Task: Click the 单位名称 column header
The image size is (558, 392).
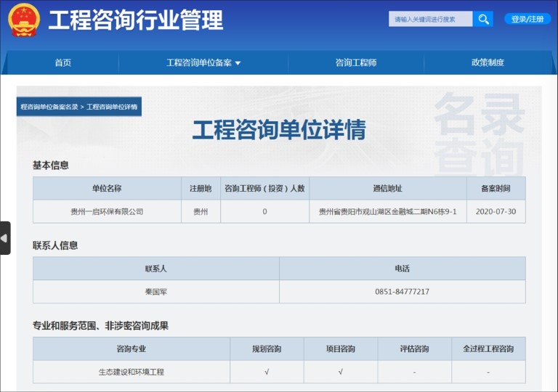Action: pyautogui.click(x=107, y=188)
